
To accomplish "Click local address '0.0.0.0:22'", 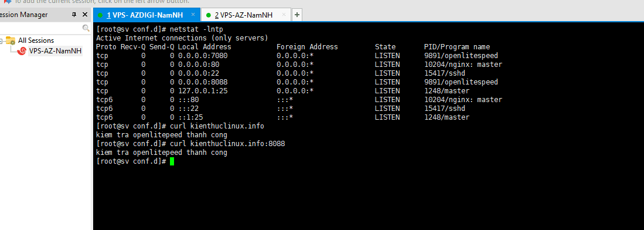I will 199,73.
